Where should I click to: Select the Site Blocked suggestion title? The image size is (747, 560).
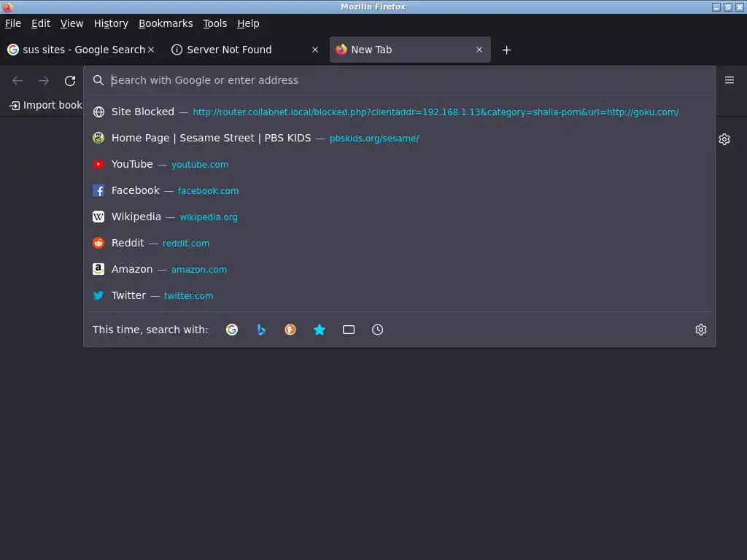142,112
